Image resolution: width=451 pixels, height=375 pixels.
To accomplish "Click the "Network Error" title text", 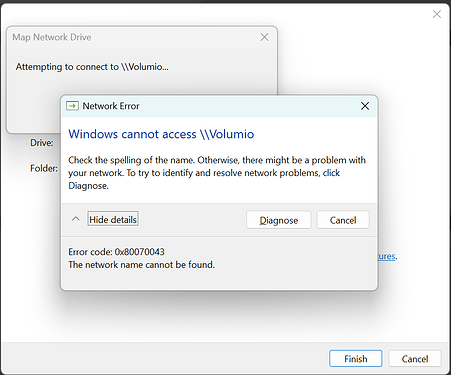I will [111, 106].
